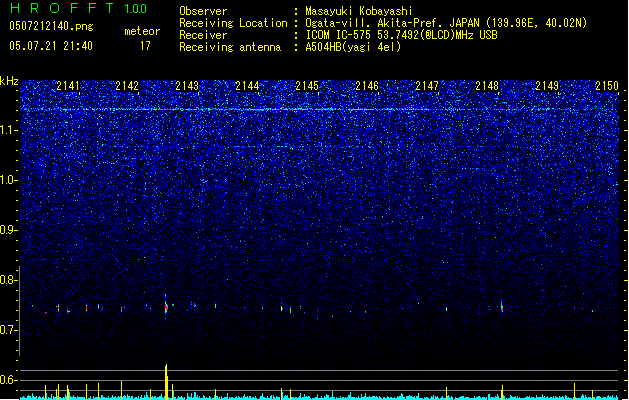Image resolution: width=629 pixels, height=400 pixels.
Task: Click the ICOM IC-575 receiver text
Action: point(401,35)
